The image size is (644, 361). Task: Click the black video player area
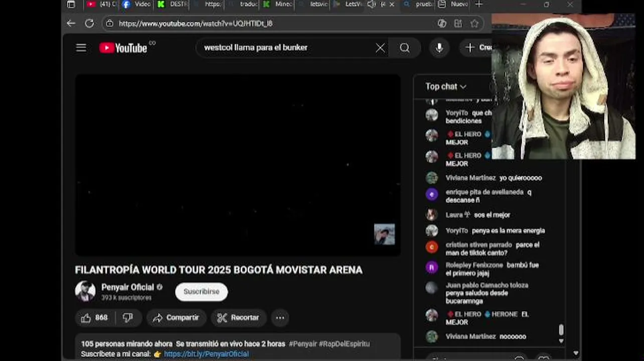[x=238, y=165]
